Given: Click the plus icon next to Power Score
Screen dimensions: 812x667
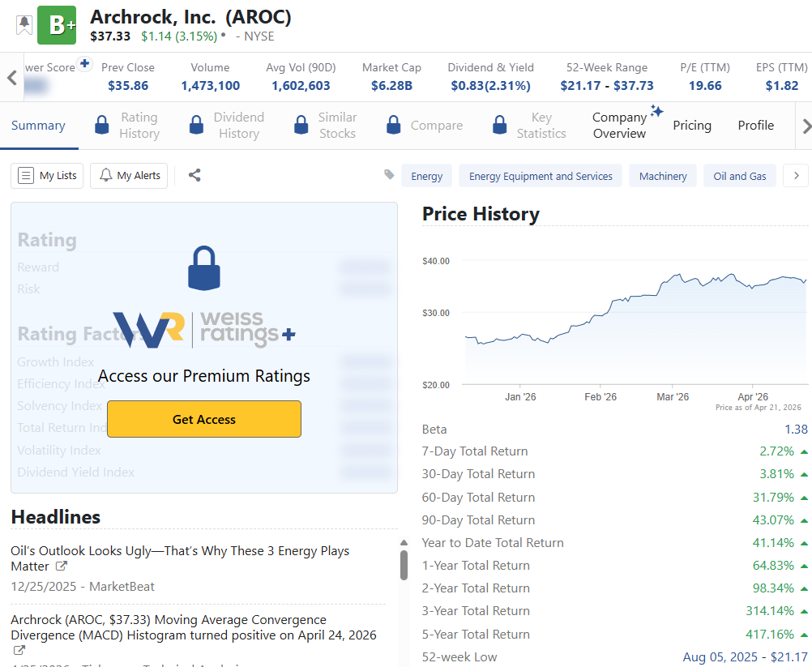Looking at the screenshot, I should [84, 64].
